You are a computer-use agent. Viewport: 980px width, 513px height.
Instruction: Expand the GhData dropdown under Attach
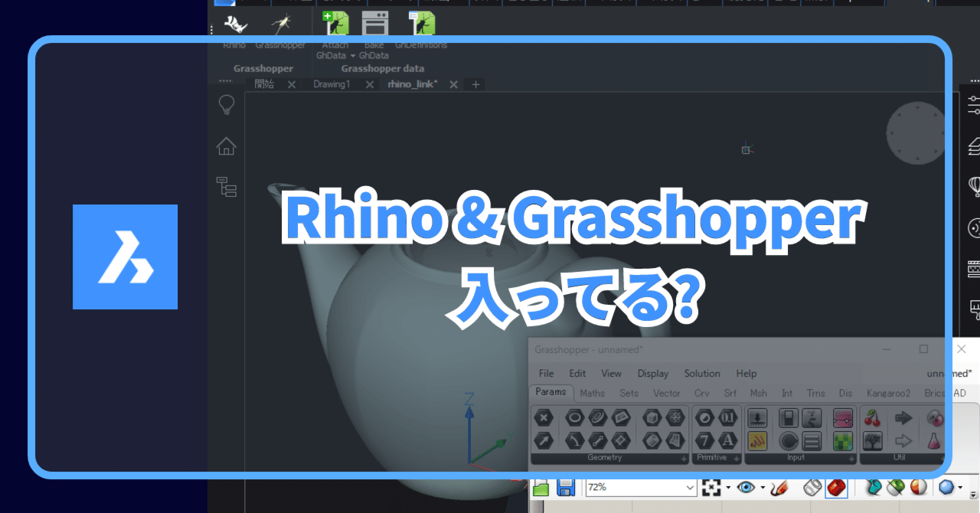(353, 55)
